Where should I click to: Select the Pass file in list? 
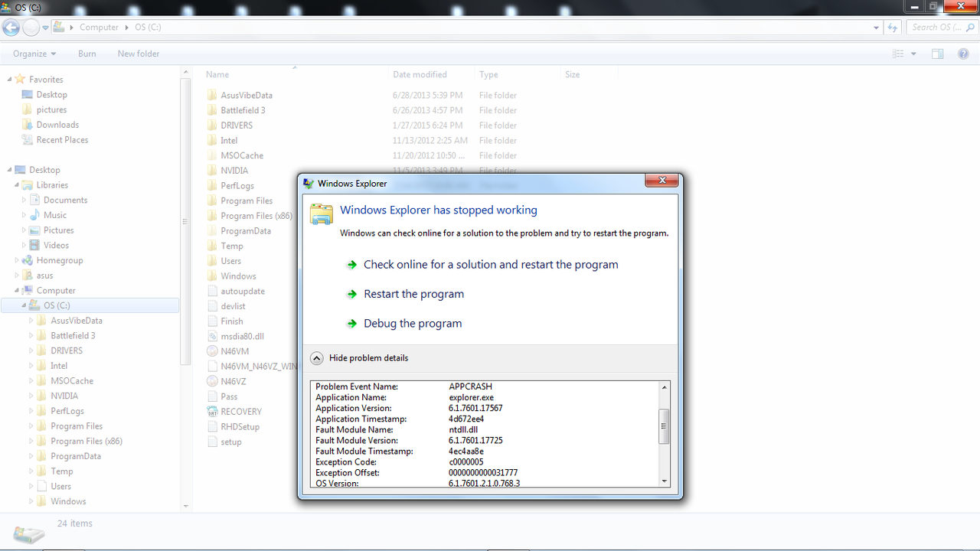229,396
